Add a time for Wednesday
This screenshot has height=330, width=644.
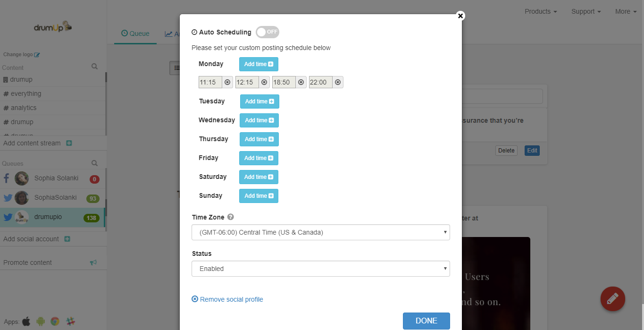click(x=259, y=120)
